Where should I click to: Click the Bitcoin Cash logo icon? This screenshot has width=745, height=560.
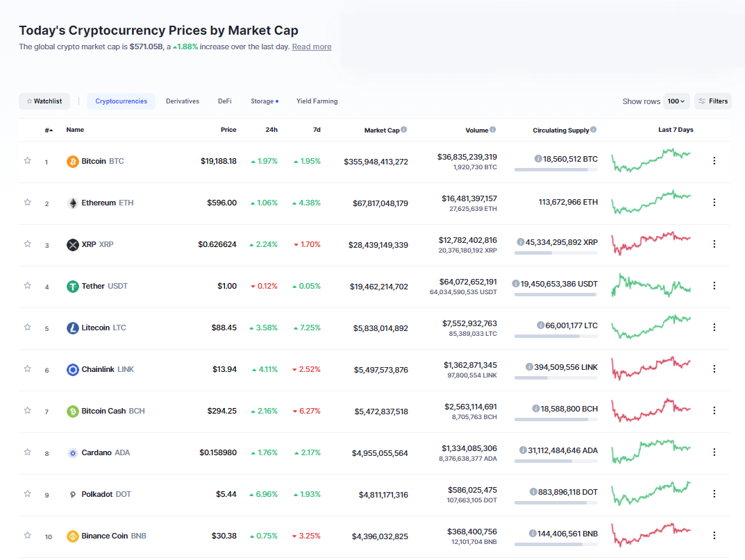[73, 411]
